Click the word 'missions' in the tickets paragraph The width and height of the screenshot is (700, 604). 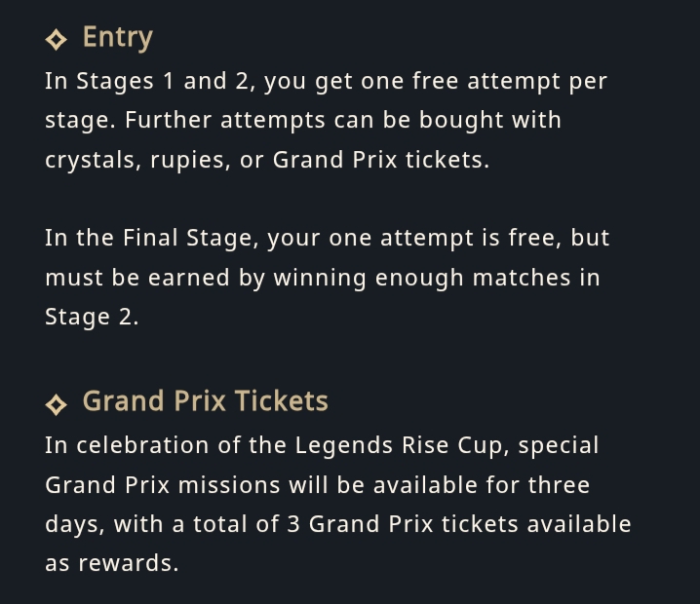click(229, 485)
